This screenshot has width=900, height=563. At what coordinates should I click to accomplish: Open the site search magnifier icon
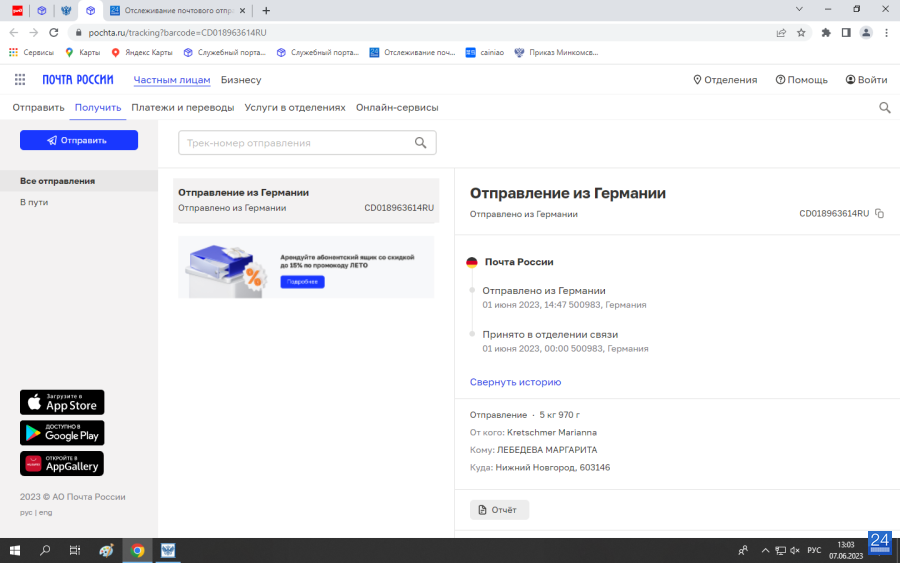click(885, 107)
